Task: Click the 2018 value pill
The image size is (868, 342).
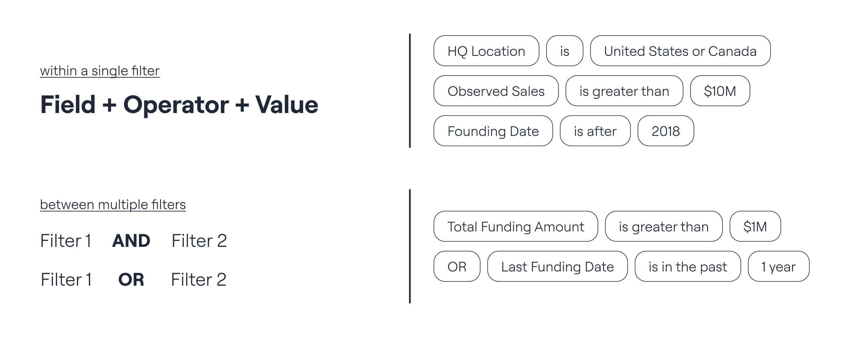Action: (x=665, y=131)
